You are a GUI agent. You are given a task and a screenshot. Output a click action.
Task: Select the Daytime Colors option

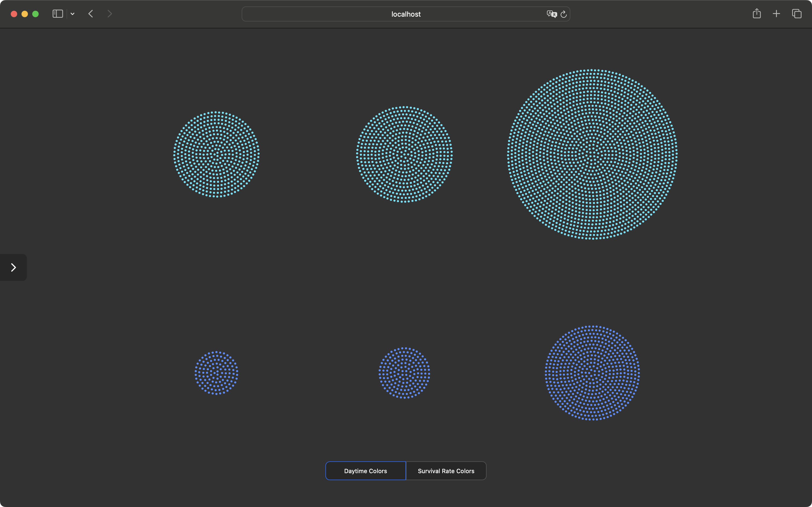[x=365, y=471]
